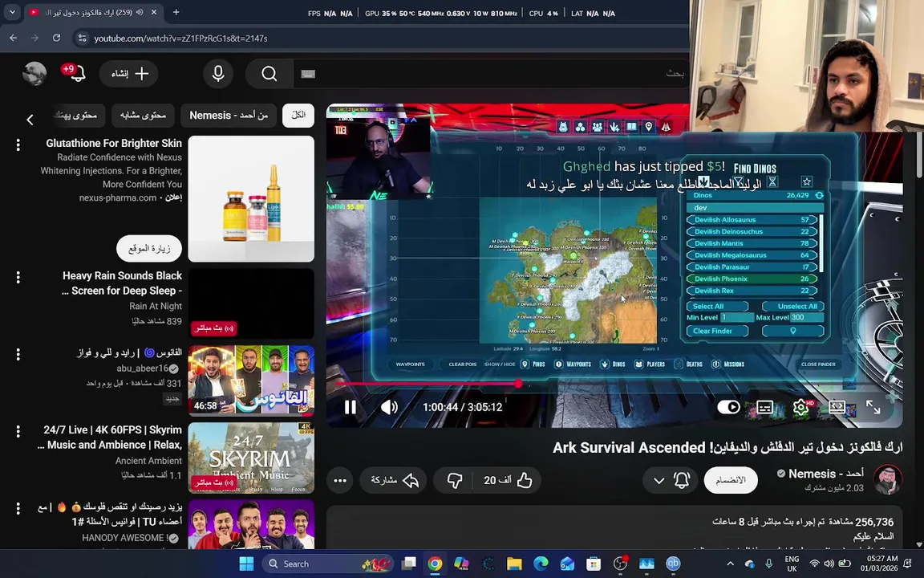Viewport: 924px width, 578px height.
Task: Click the taskbar Search box
Action: coord(326,564)
